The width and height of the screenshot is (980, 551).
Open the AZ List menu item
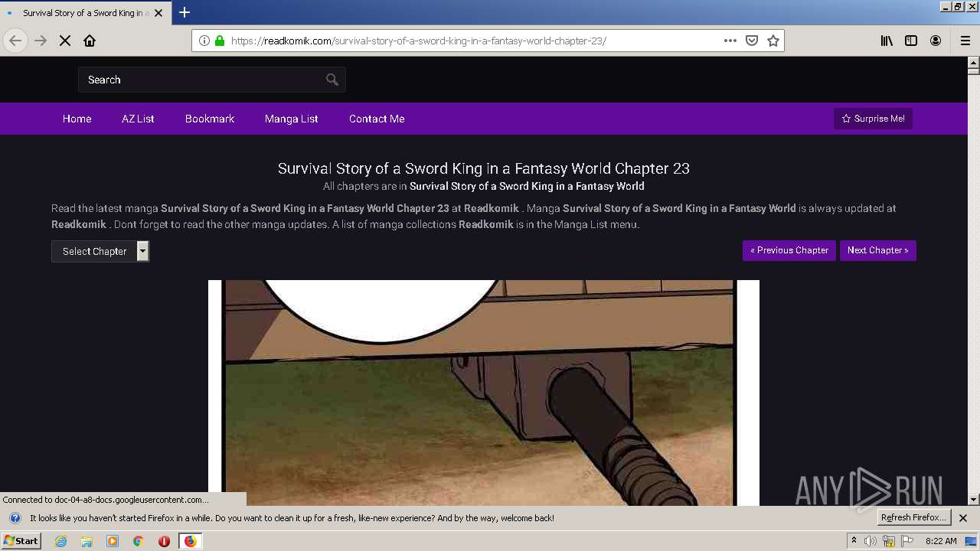coord(138,119)
